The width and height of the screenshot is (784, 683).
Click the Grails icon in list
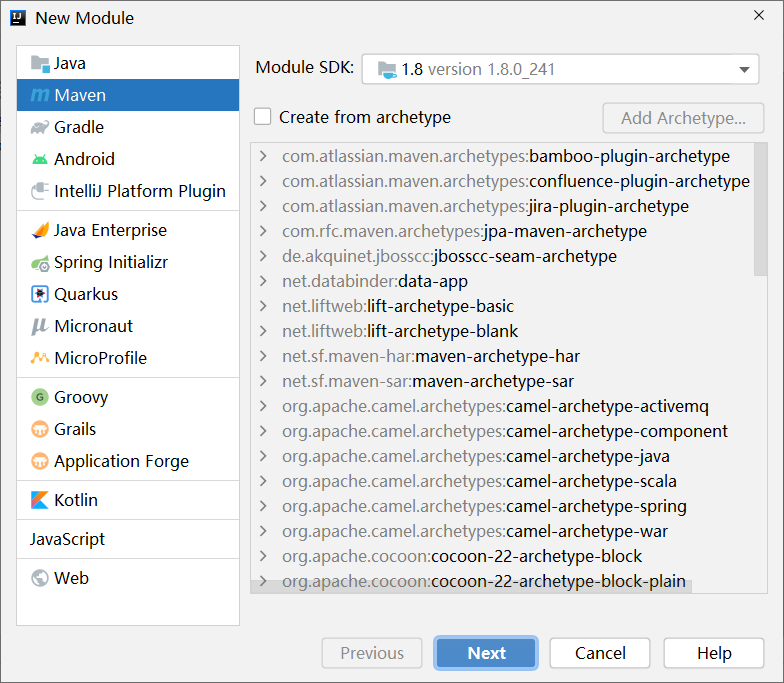click(40, 429)
